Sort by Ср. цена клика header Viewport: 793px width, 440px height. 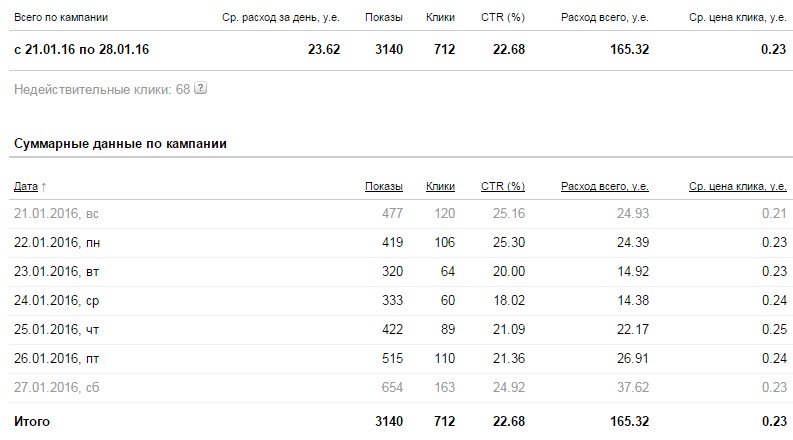pos(737,186)
